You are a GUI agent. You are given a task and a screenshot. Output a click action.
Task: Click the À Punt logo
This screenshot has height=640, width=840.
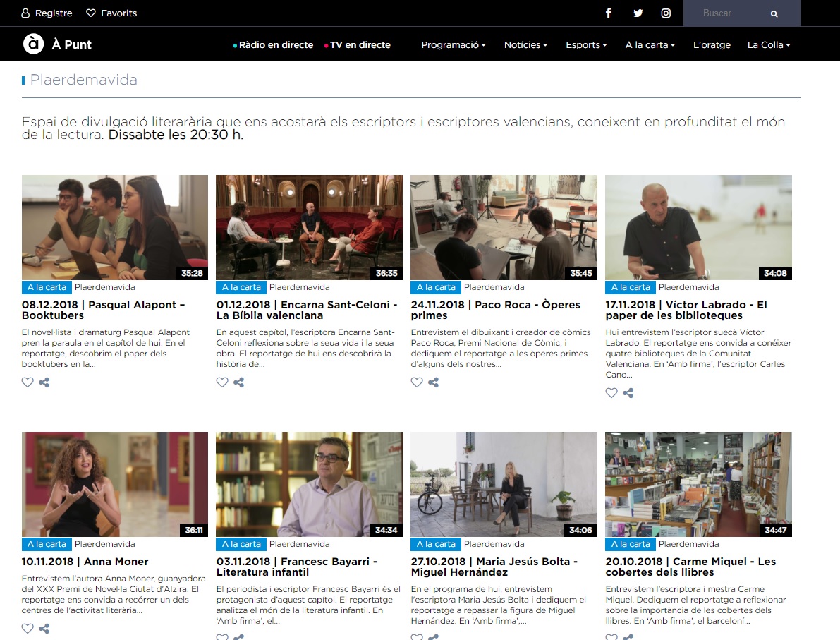pos(57,44)
